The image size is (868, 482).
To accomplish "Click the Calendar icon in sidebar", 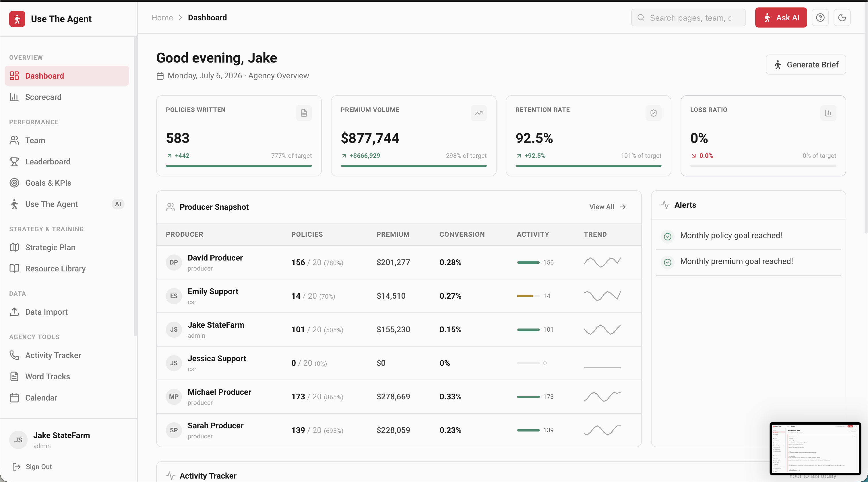I will 14,398.
